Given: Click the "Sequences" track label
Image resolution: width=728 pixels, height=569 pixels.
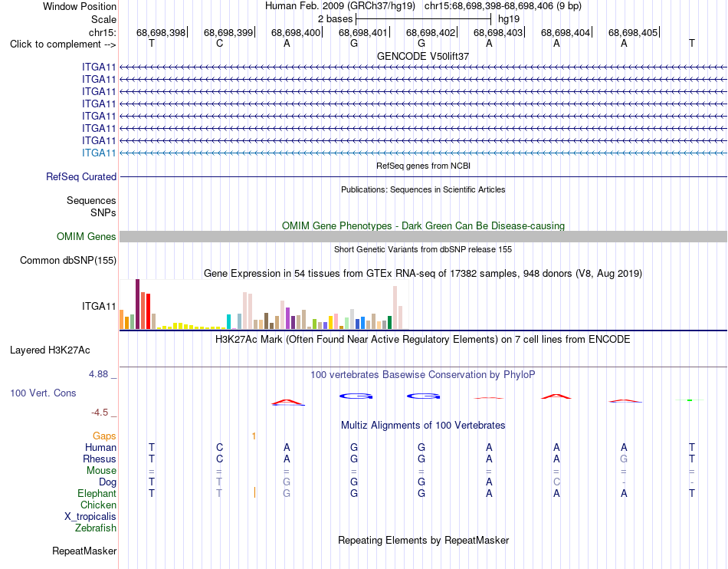Looking at the screenshot, I should [x=91, y=200].
